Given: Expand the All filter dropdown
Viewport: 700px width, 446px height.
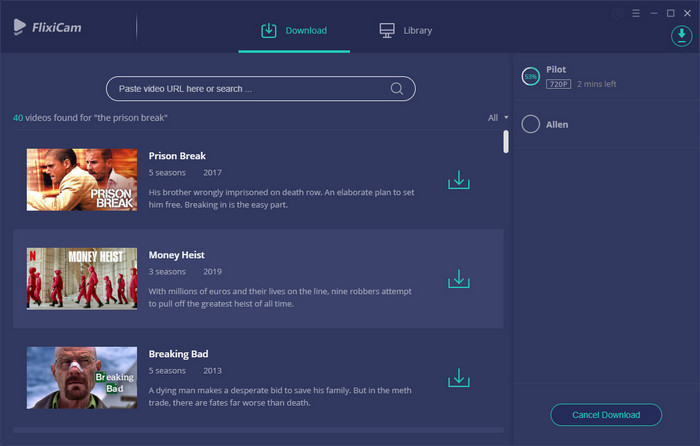Looking at the screenshot, I should [498, 118].
